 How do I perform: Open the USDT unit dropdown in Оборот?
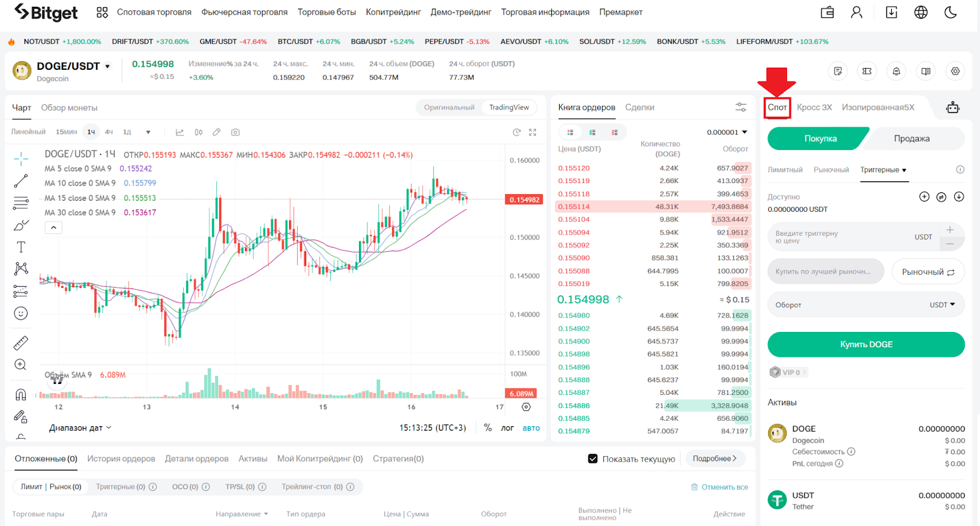pos(942,305)
